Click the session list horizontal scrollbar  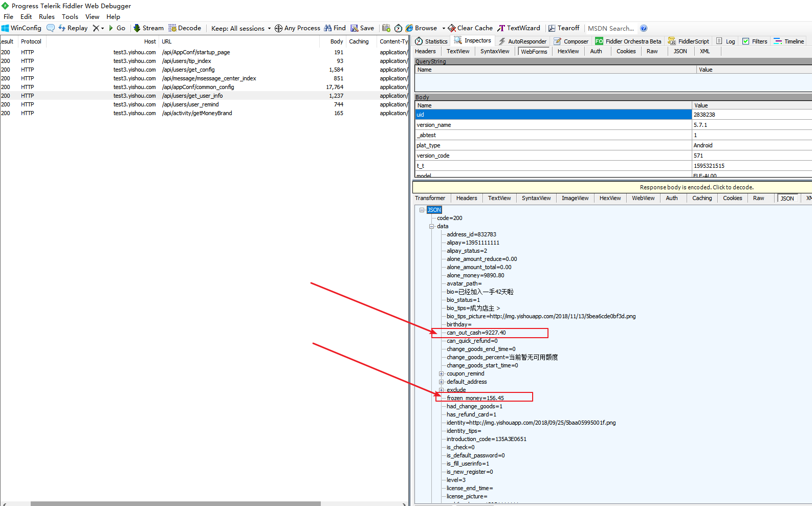(175, 503)
